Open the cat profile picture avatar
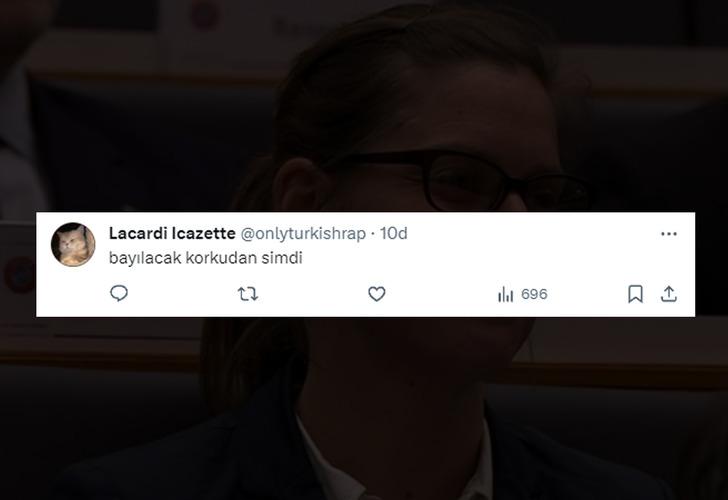Screen dimensions: 728x500 click(73, 245)
